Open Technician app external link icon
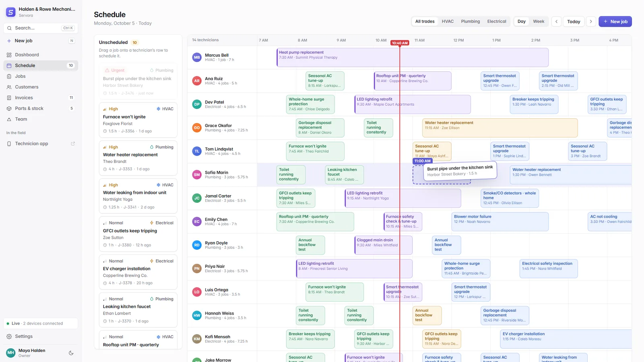 (73, 144)
